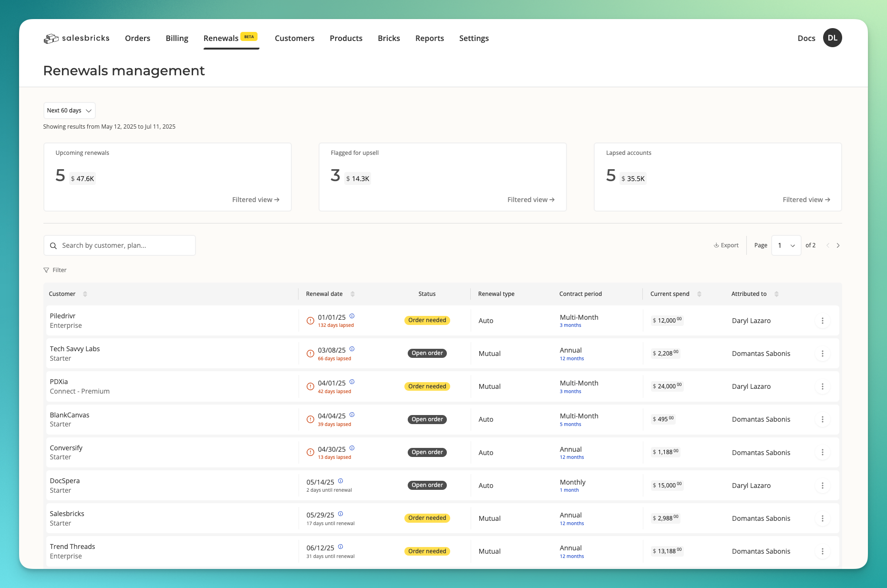887x588 pixels.
Task: Open the Customers tab
Action: point(294,38)
